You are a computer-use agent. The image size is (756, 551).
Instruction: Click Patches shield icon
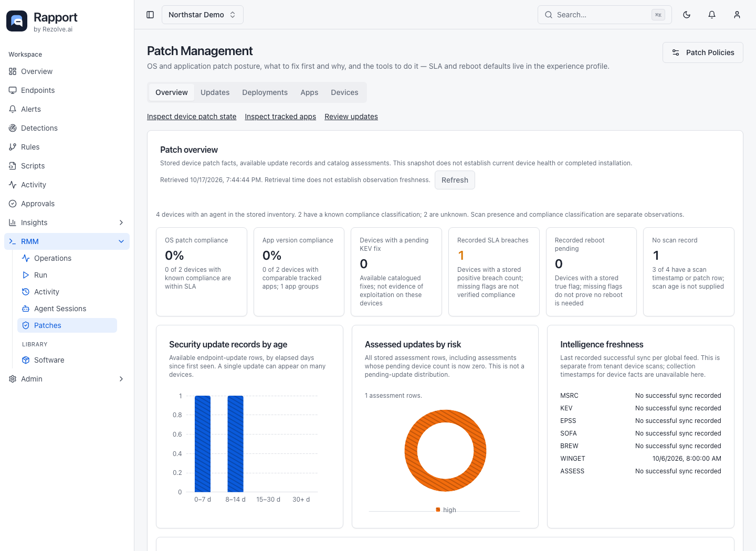click(26, 325)
